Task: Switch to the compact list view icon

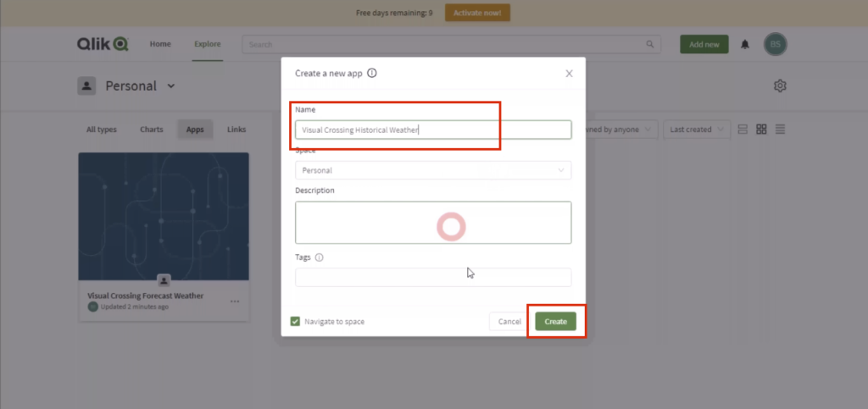Action: [780, 130]
